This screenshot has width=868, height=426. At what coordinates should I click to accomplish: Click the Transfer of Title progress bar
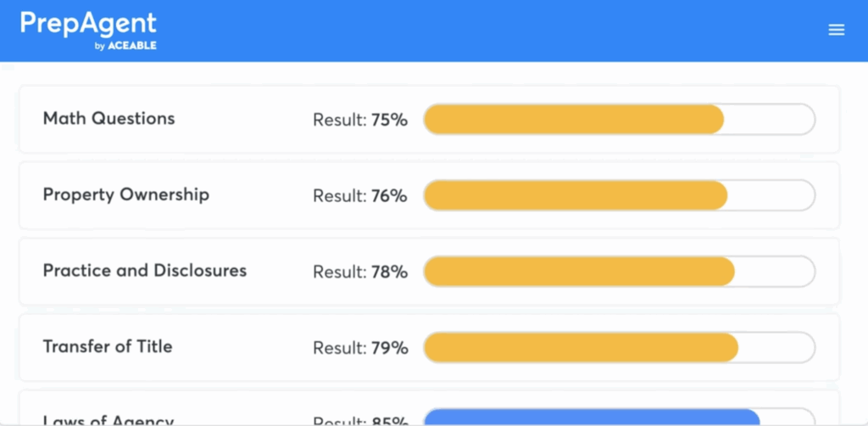581,348
